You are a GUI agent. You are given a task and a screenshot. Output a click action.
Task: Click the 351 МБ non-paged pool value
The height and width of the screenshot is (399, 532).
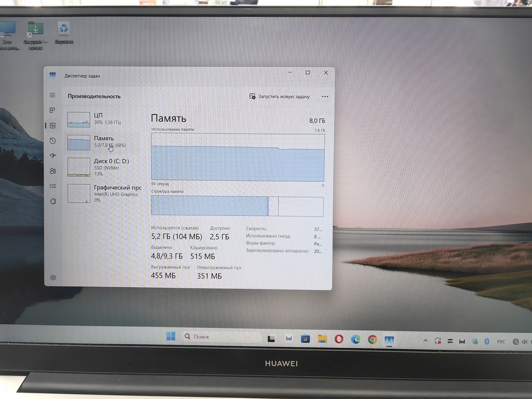pyautogui.click(x=209, y=276)
